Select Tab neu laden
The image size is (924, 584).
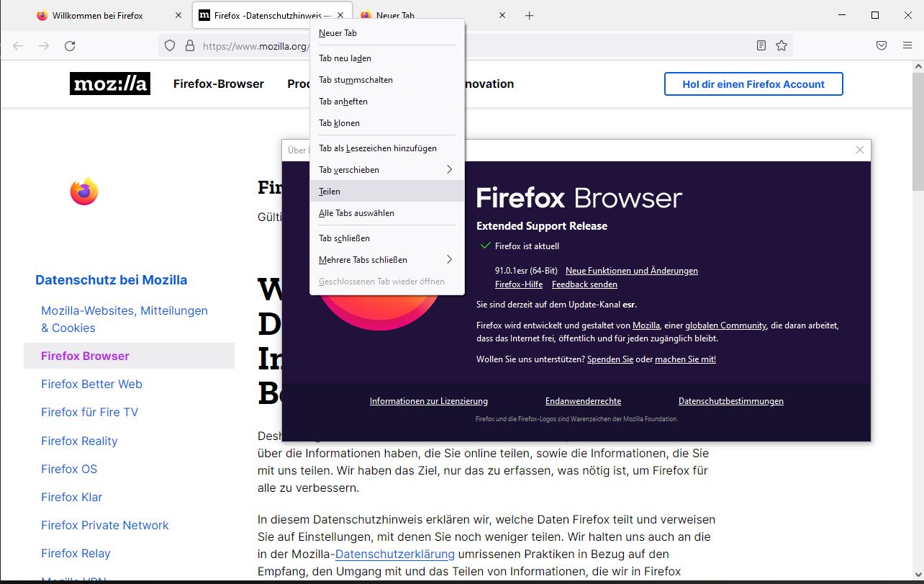coord(387,58)
